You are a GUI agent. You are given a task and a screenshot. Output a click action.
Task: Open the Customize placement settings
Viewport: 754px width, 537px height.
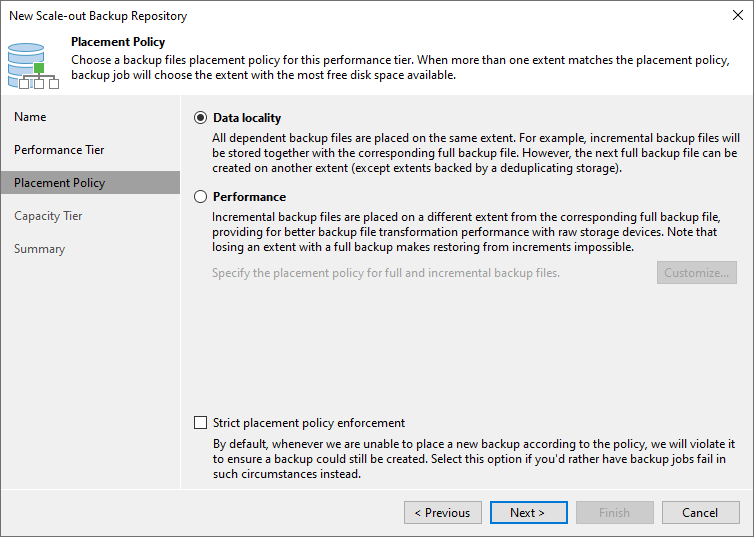[696, 273]
